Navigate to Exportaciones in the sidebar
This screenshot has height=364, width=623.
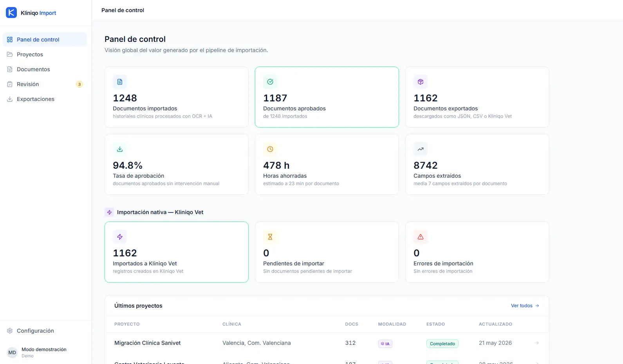tap(45, 99)
